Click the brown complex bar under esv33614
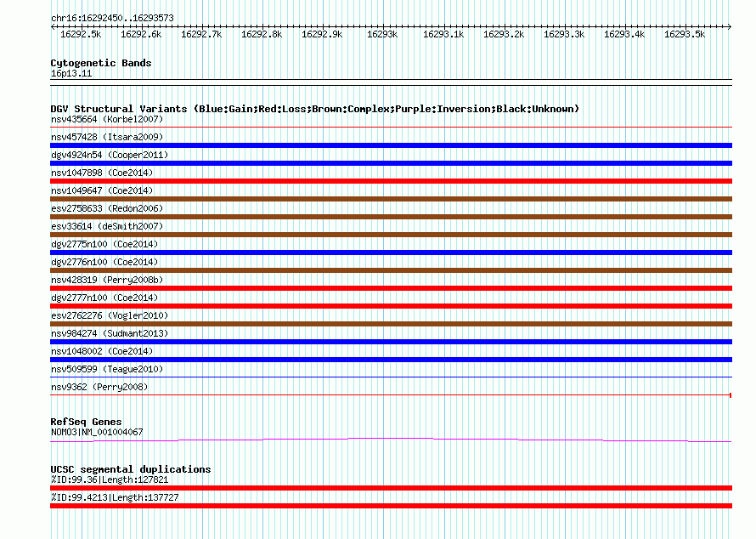The image size is (756, 539). click(x=391, y=235)
